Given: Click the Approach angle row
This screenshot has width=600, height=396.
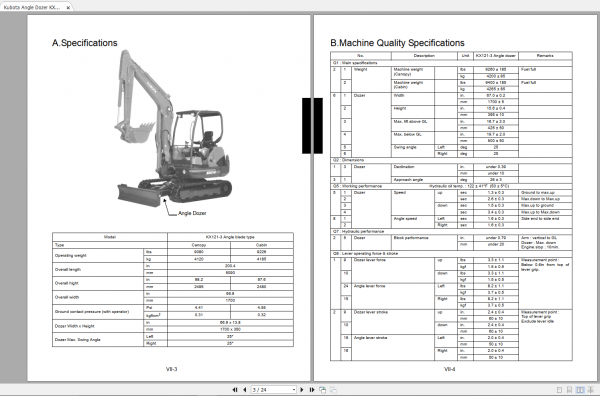Looking at the screenshot, I should 408,179.
